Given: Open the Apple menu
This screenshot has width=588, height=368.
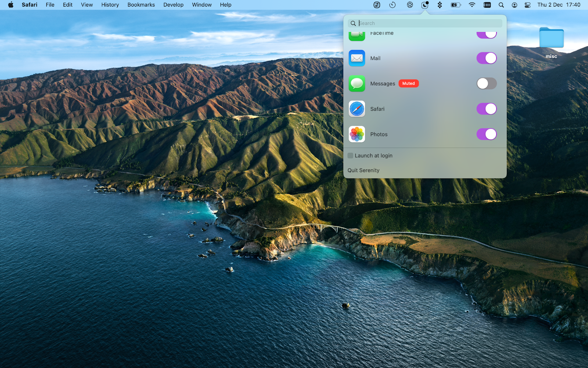Looking at the screenshot, I should click(x=11, y=5).
